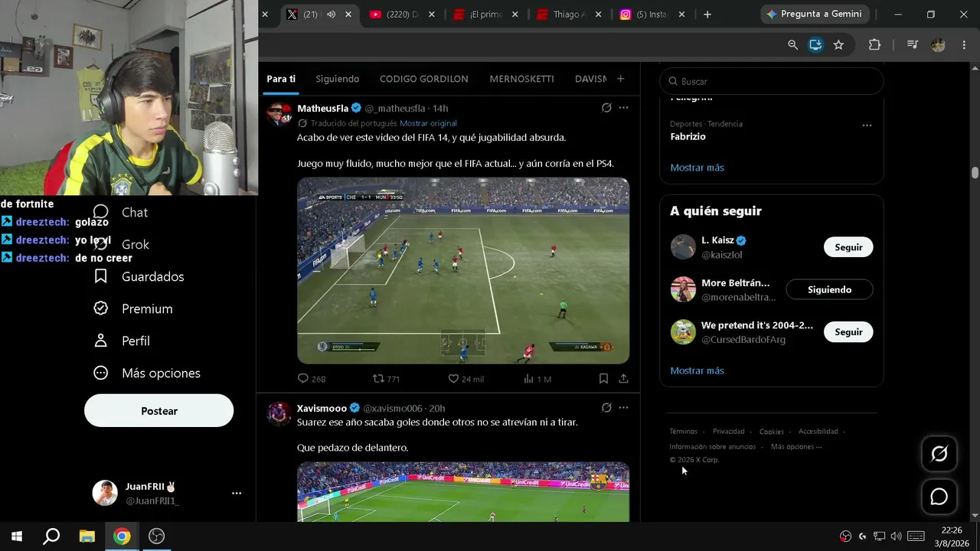
Task: Share the MatheusFla post
Action: pyautogui.click(x=623, y=379)
